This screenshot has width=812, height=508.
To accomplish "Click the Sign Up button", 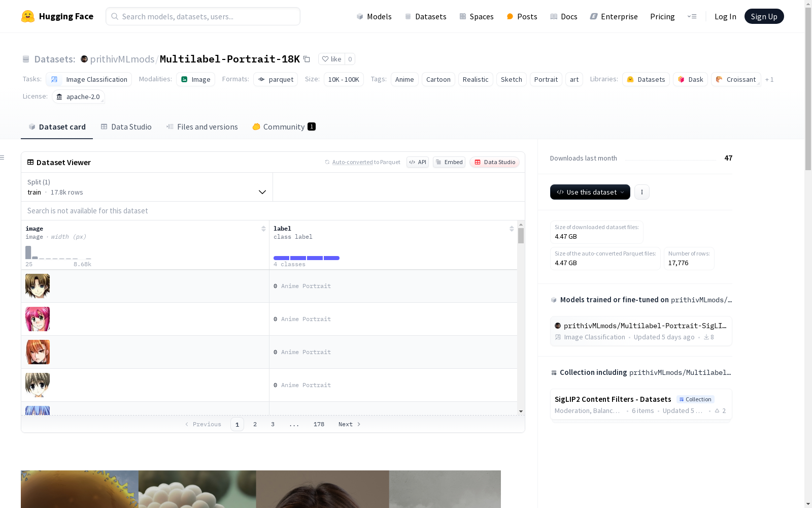I will [764, 16].
